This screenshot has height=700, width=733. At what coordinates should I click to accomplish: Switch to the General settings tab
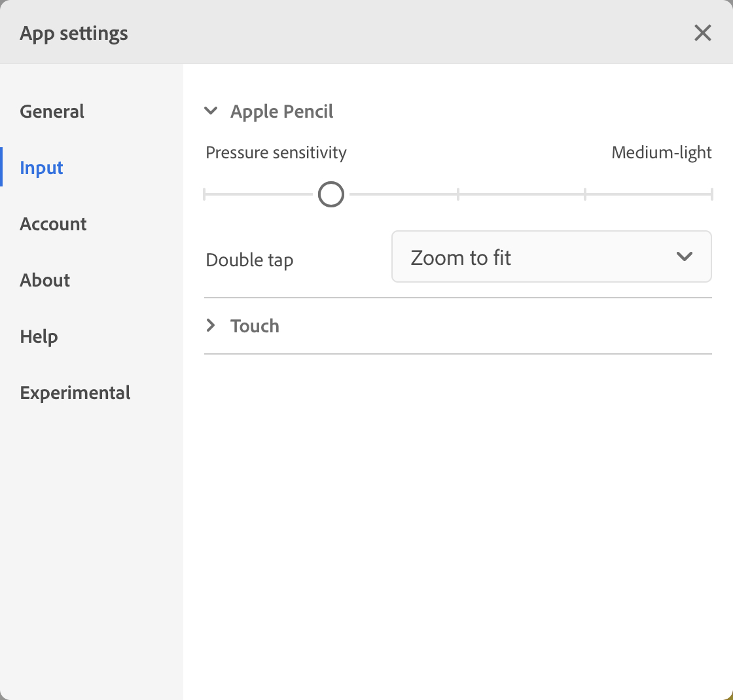click(52, 111)
